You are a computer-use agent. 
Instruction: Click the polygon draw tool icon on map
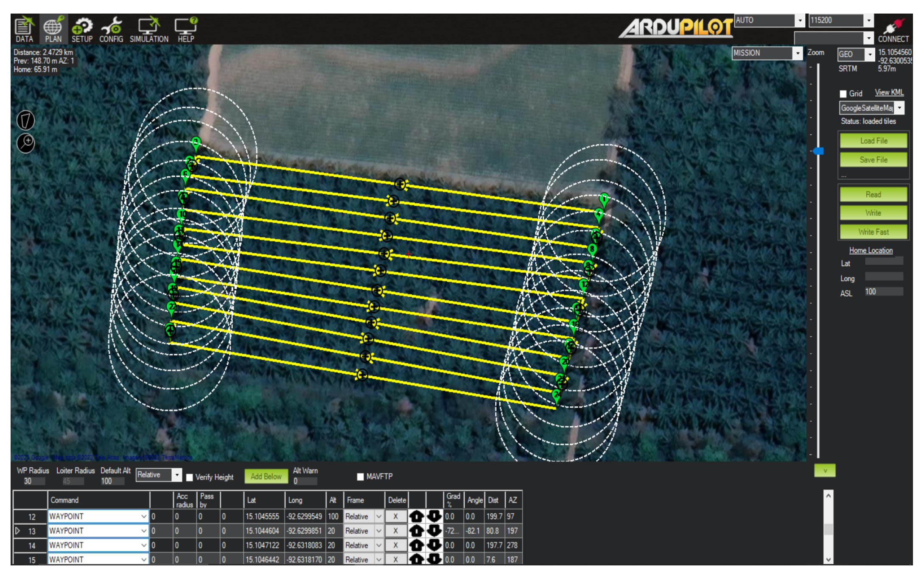point(25,120)
